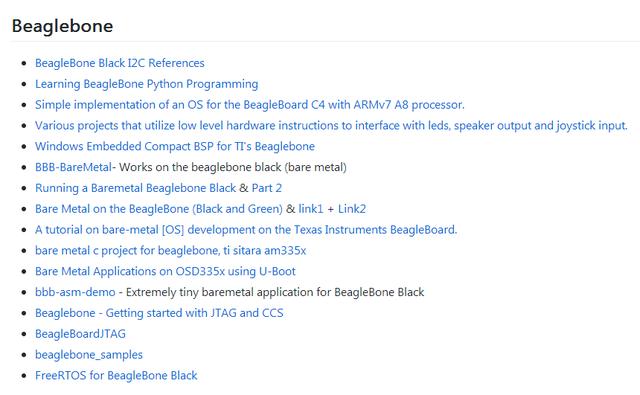Click the Link2 hyperlink
The width and height of the screenshot is (640, 395).
click(352, 209)
